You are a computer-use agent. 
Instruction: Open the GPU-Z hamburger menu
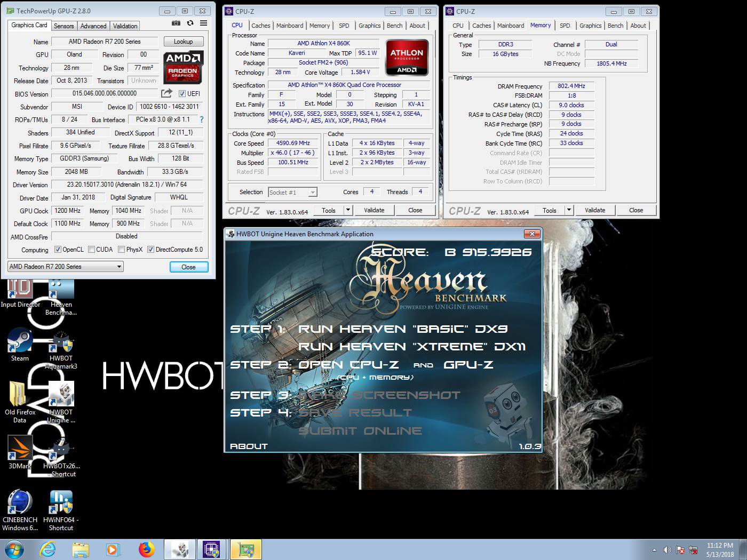click(204, 23)
